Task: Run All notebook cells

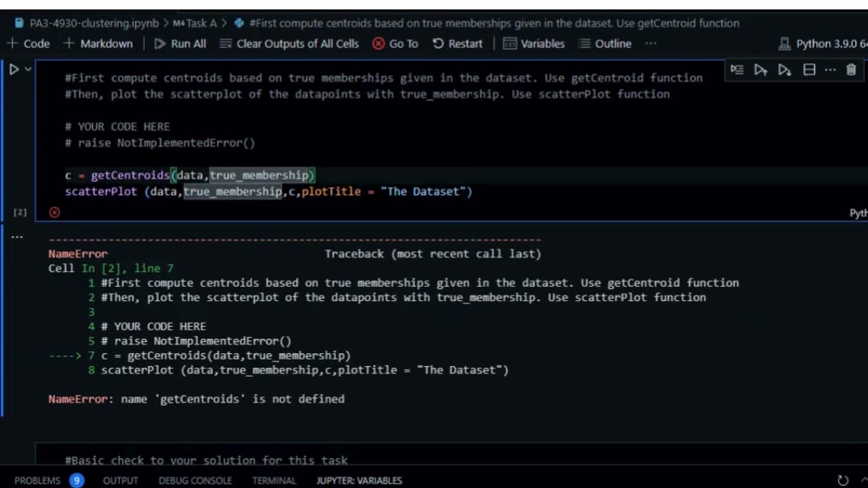Action: tap(180, 43)
